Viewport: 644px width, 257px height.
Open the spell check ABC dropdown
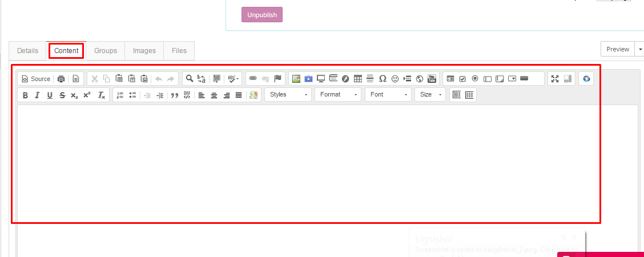click(x=234, y=79)
